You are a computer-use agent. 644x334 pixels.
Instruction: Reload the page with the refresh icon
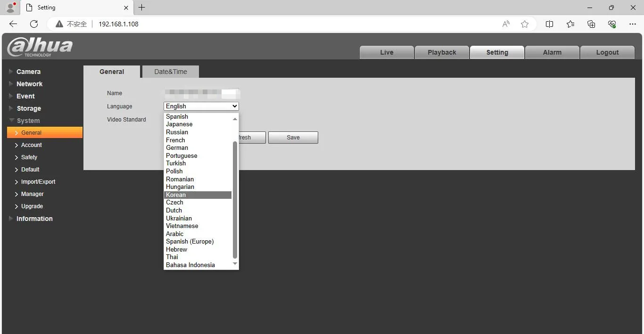34,24
